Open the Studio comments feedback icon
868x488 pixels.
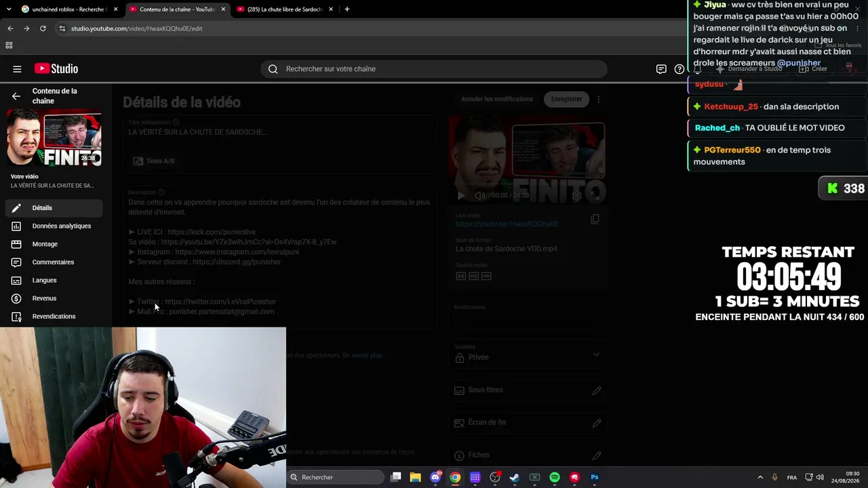pos(661,68)
